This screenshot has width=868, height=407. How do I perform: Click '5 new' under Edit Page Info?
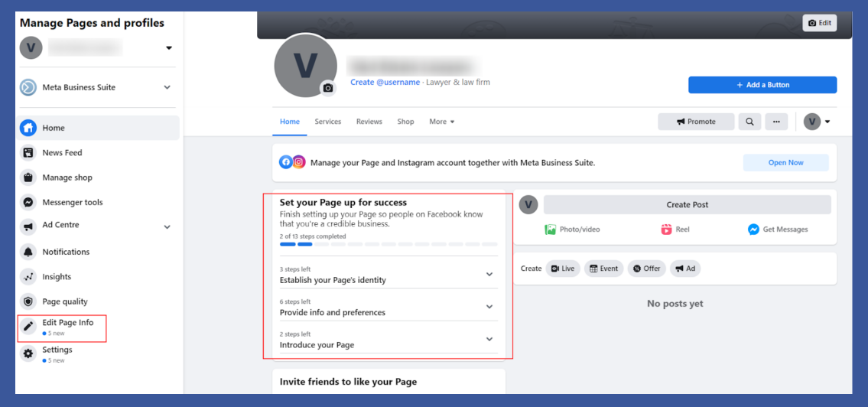click(55, 334)
